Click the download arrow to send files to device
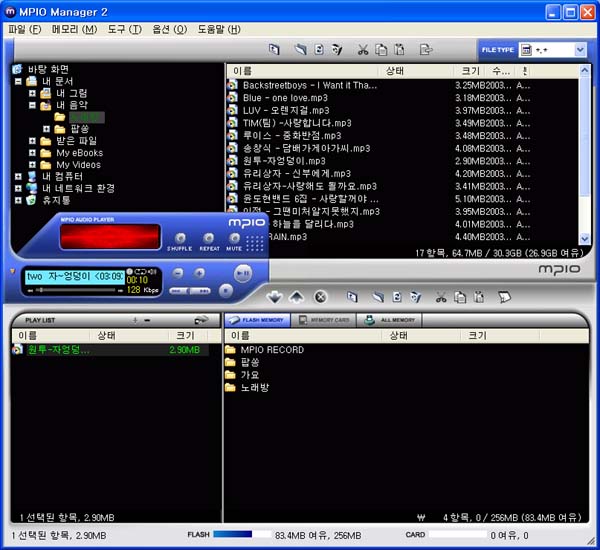Viewport: 600px width, 550px height. [274, 297]
